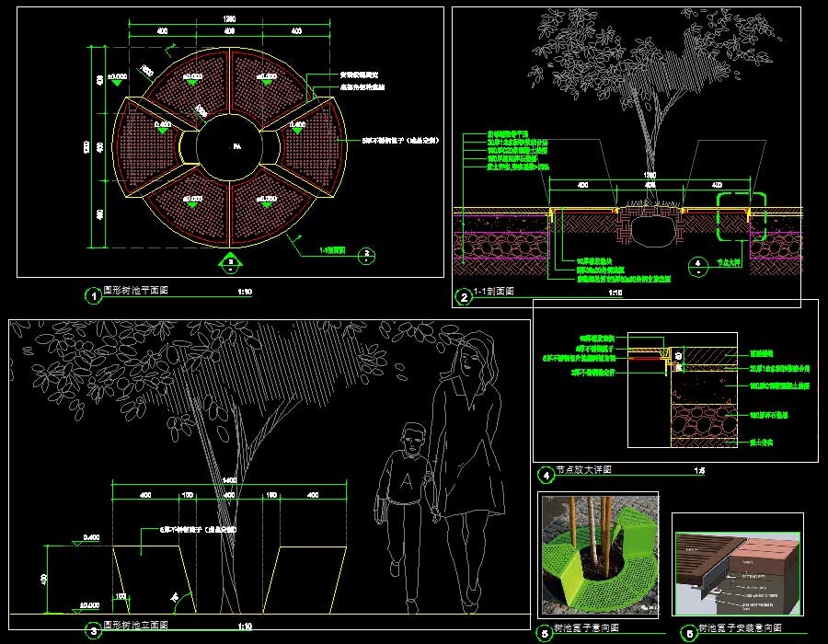Click the view number 1 circle marker
Screen dimensions: 828x644
click(92, 295)
